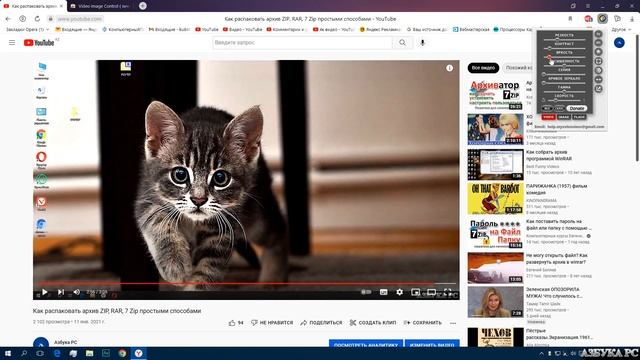Viewport: 640px width, 360px height.
Task: Open the YouTube guide hamburger menu
Action: (x=12, y=42)
